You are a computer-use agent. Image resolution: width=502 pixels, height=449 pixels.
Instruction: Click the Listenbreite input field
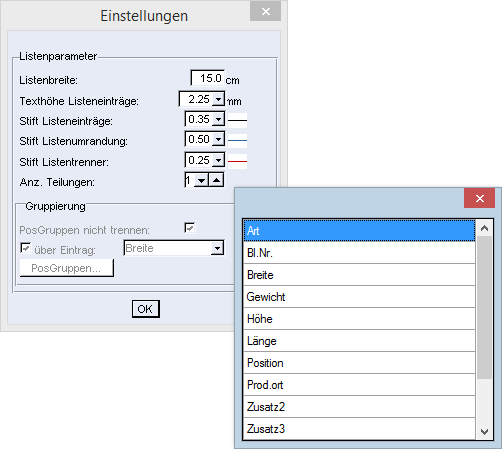click(x=208, y=78)
